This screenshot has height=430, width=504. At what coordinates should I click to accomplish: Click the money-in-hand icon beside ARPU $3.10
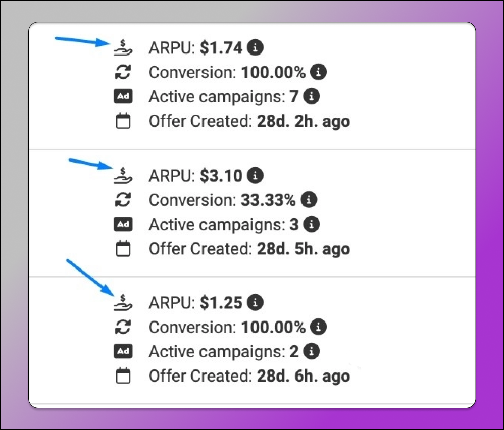[x=122, y=175]
